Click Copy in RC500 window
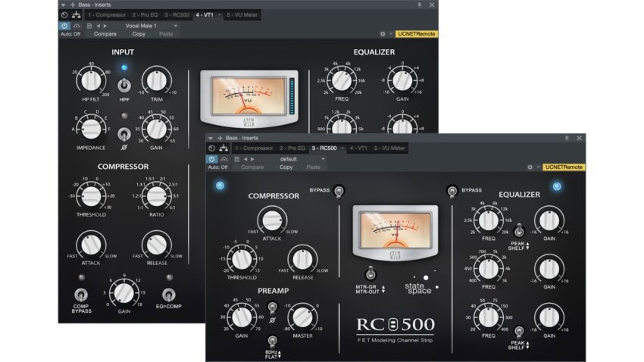This screenshot has width=644, height=362. (286, 167)
